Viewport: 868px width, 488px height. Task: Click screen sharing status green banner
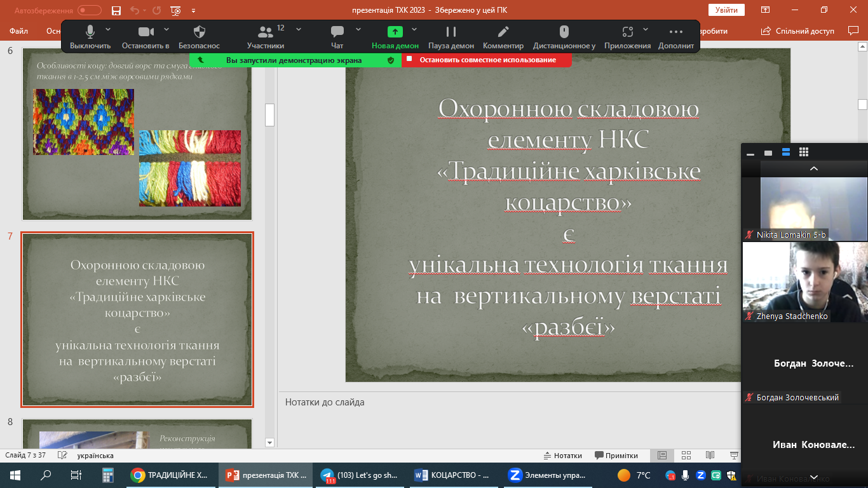295,60
